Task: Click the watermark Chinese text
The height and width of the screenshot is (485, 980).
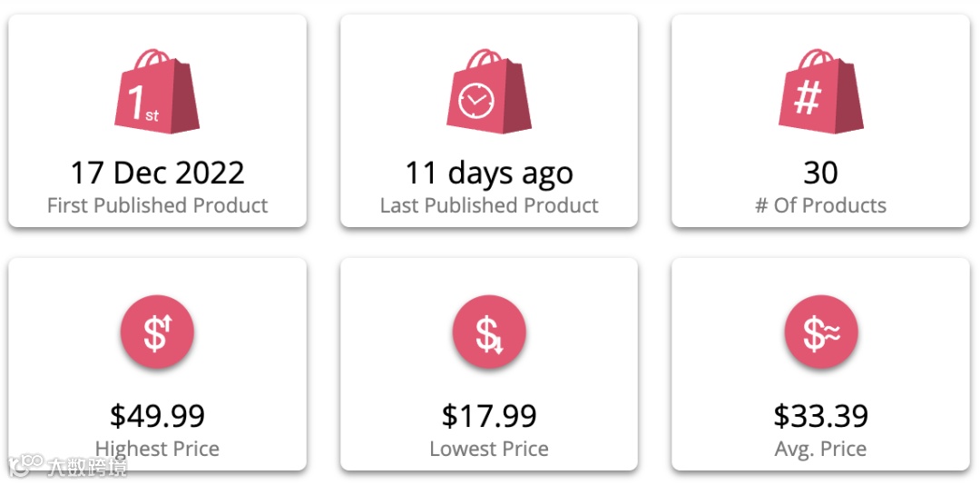Action: point(86,466)
